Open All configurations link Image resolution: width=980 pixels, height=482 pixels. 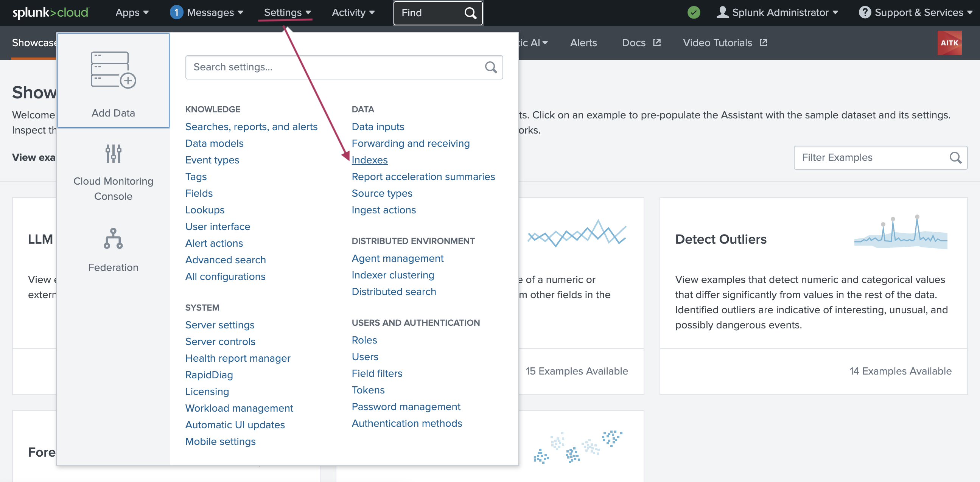coord(225,277)
